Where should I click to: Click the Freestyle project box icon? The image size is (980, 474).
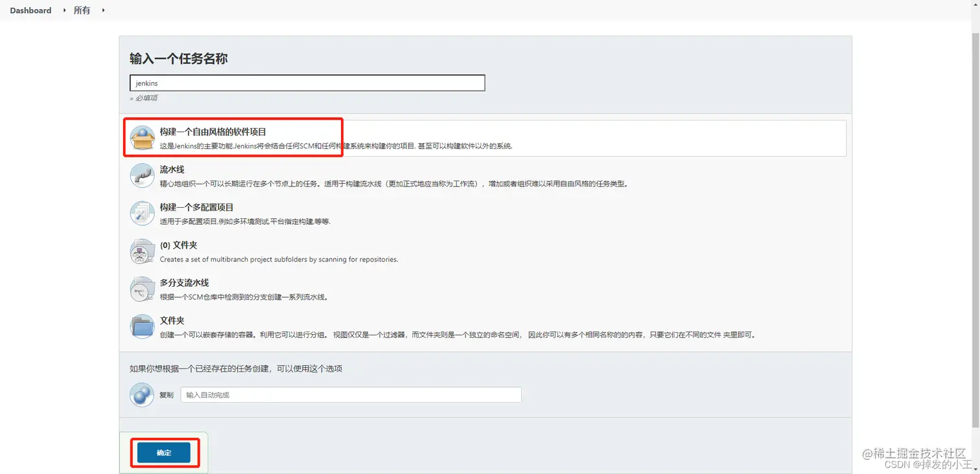pos(142,138)
